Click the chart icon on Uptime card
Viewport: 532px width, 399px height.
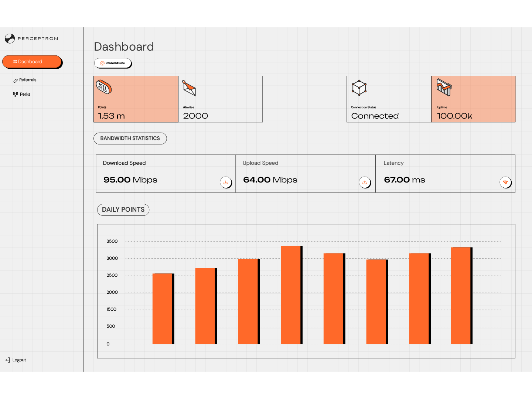coord(444,88)
